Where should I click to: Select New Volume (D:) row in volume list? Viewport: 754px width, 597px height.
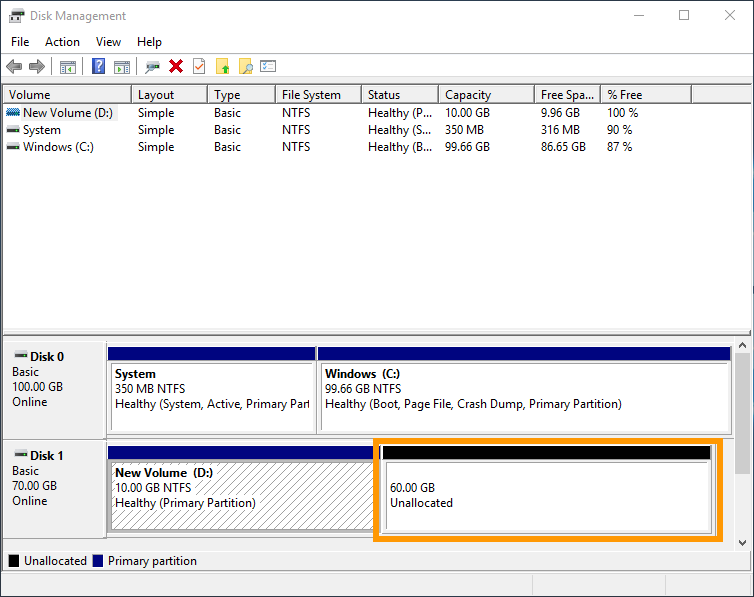(67, 113)
